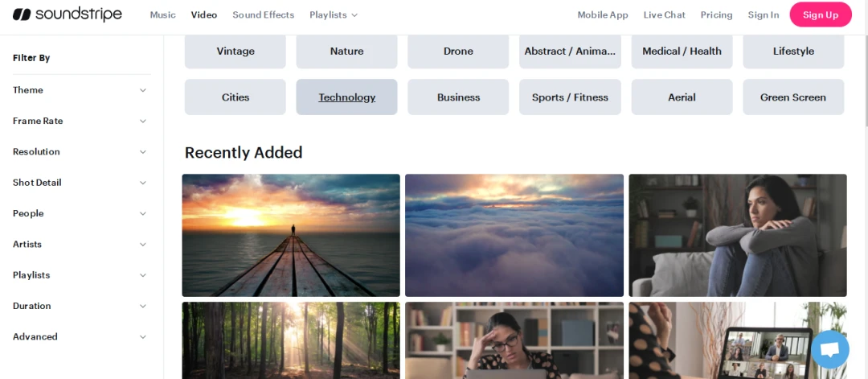Select the Business category

click(458, 97)
